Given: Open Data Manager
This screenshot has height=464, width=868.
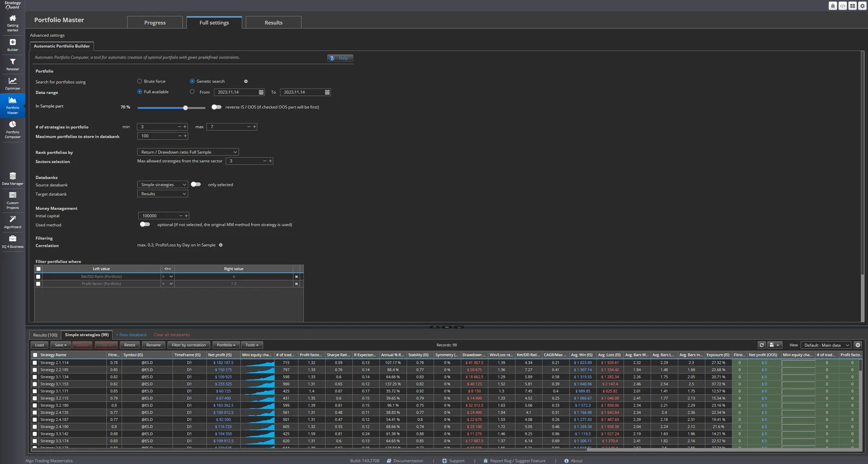Looking at the screenshot, I should tap(12, 178).
